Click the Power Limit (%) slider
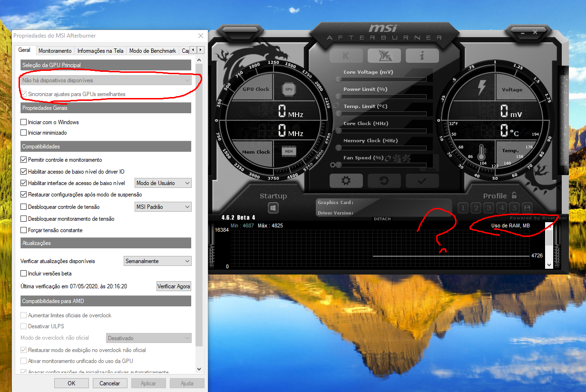The width and height of the screenshot is (586, 392). (x=382, y=97)
